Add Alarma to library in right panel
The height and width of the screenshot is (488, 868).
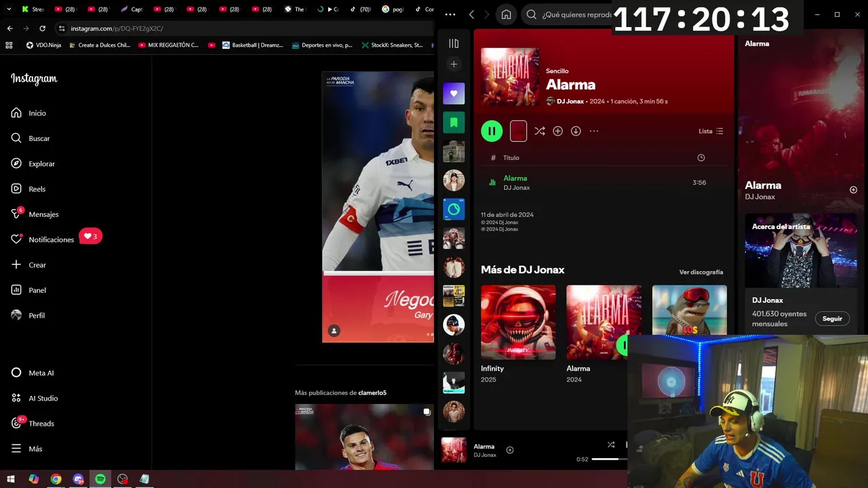pyautogui.click(x=853, y=190)
